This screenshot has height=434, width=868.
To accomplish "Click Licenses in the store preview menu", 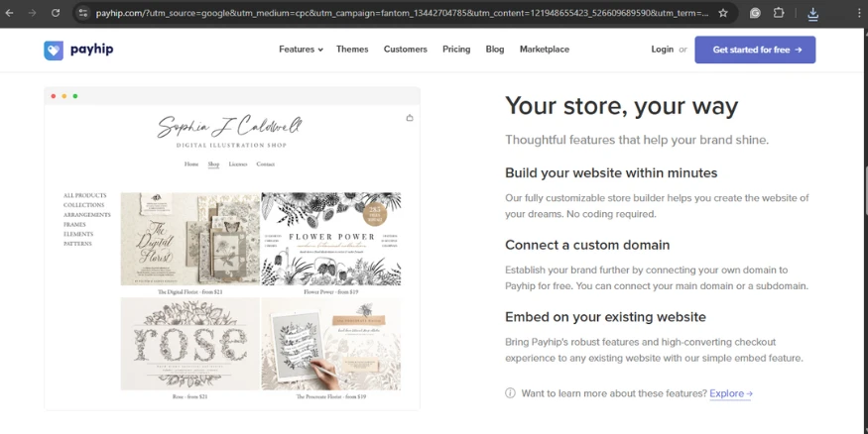I will (x=238, y=164).
